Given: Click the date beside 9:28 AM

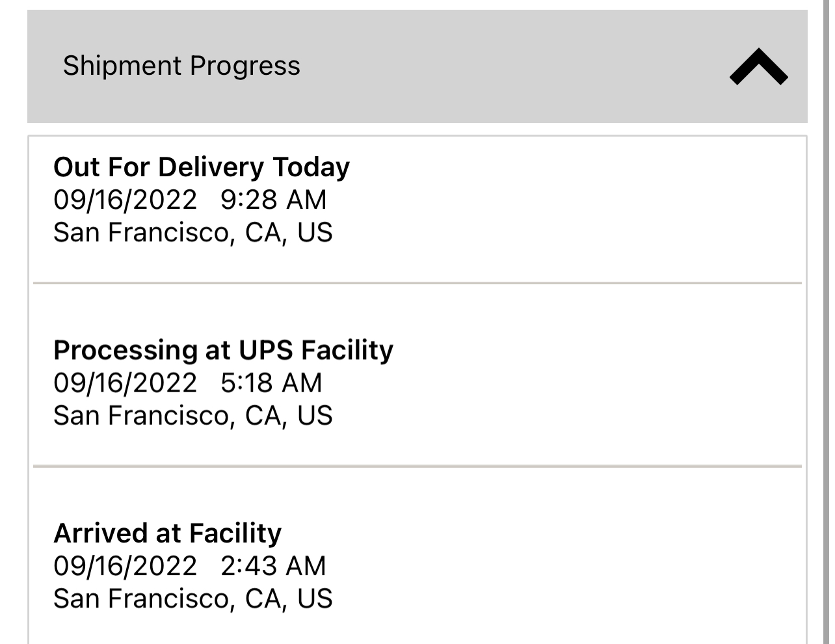Looking at the screenshot, I should coord(125,200).
